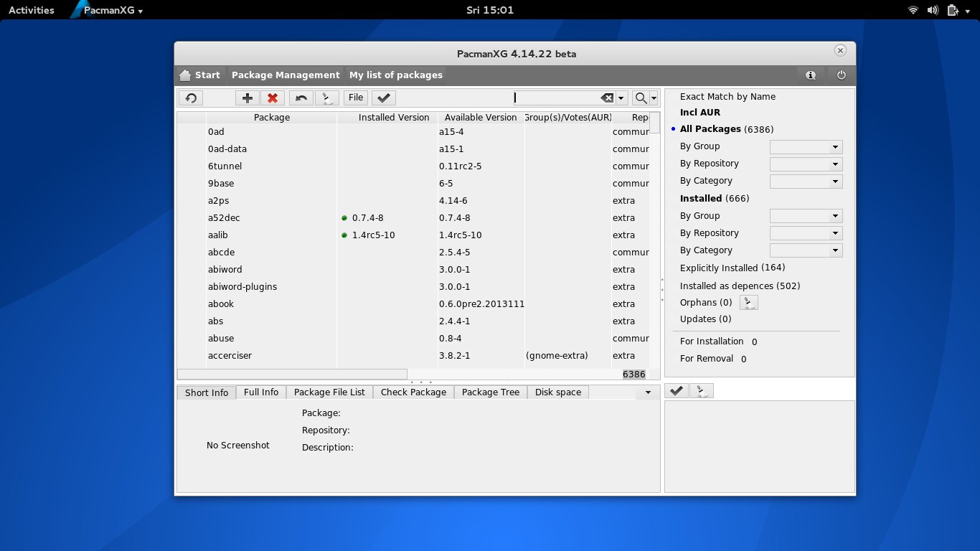980x551 pixels.
Task: Click the undo arrow icon in toolbar
Action: pyautogui.click(x=301, y=98)
